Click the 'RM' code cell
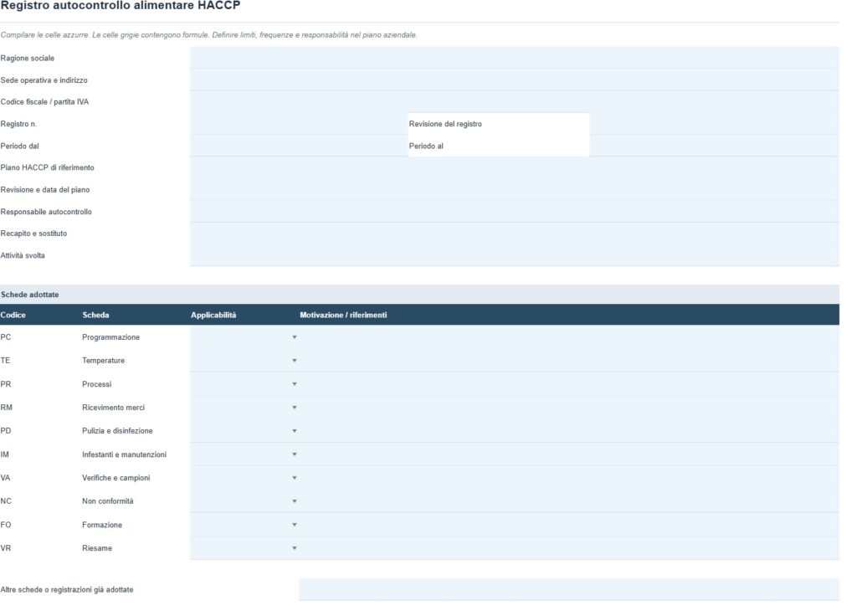 [x=6, y=408]
